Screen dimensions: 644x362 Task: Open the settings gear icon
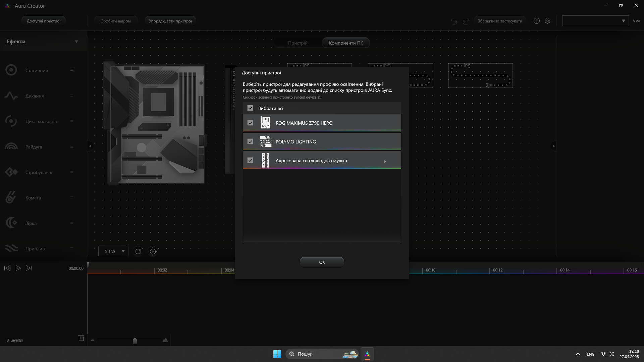[x=547, y=21]
